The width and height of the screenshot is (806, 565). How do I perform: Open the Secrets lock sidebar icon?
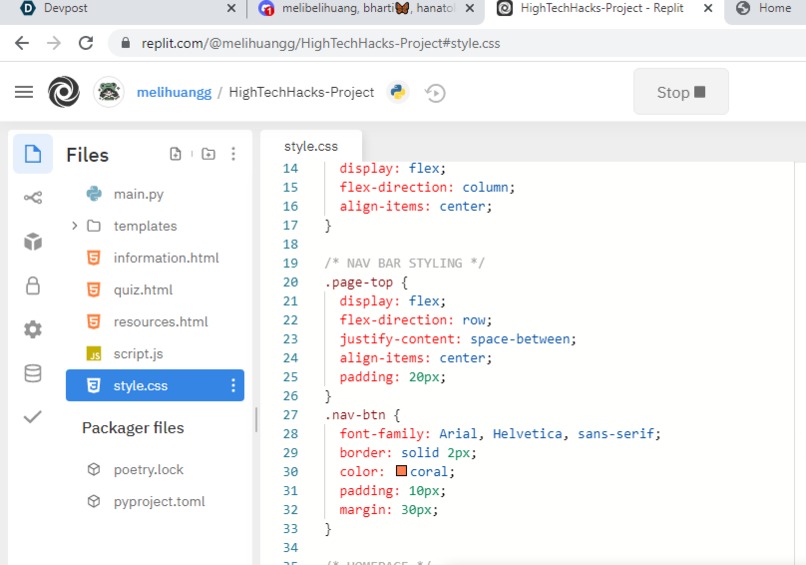(33, 285)
